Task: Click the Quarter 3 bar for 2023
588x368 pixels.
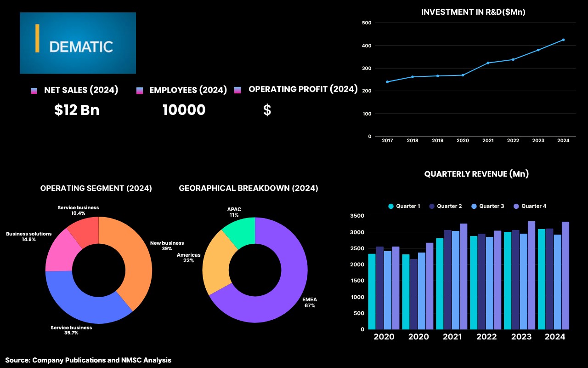Action: (524, 282)
